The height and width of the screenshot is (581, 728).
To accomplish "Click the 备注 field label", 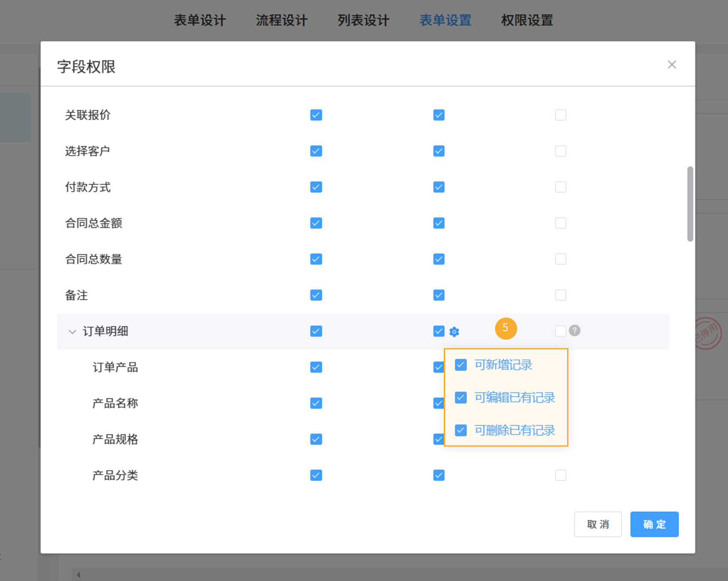I will click(76, 295).
